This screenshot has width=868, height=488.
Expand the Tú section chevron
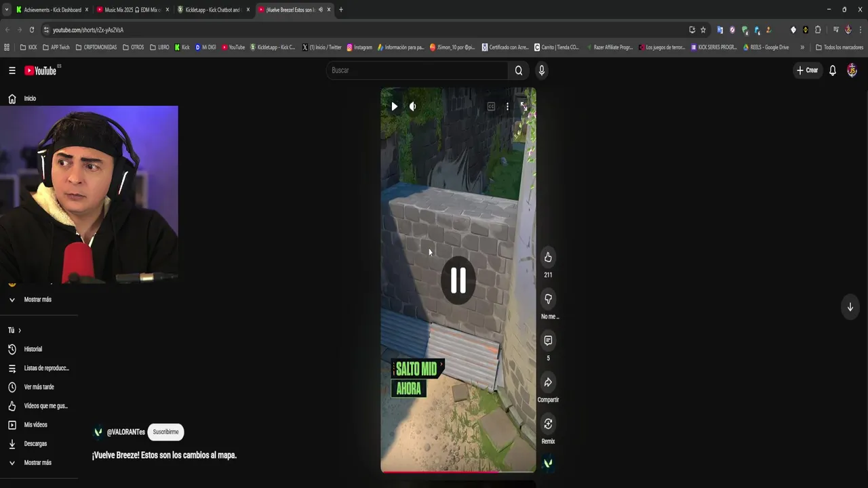pyautogui.click(x=20, y=331)
